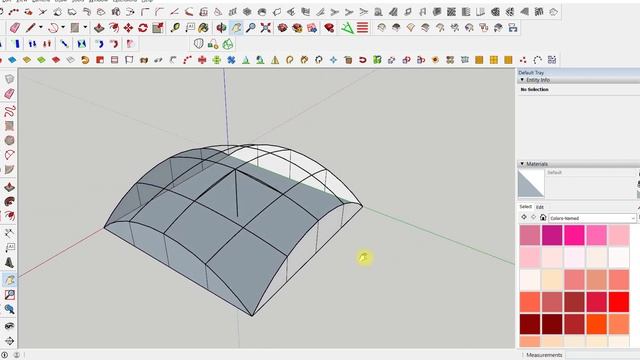
Task: Pick the orange-red swatch in bottom row
Action: click(x=596, y=324)
